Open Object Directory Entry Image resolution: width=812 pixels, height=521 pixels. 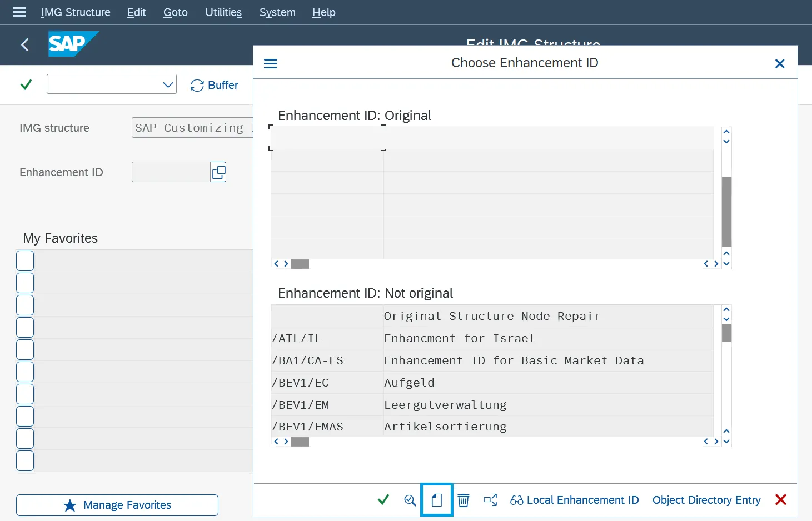click(706, 500)
